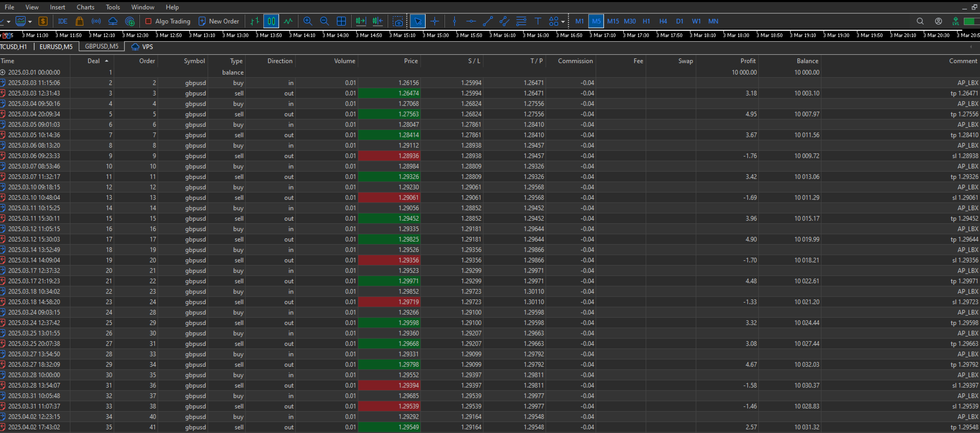Select the M15 timeframe
980x433 pixels.
[x=613, y=21]
